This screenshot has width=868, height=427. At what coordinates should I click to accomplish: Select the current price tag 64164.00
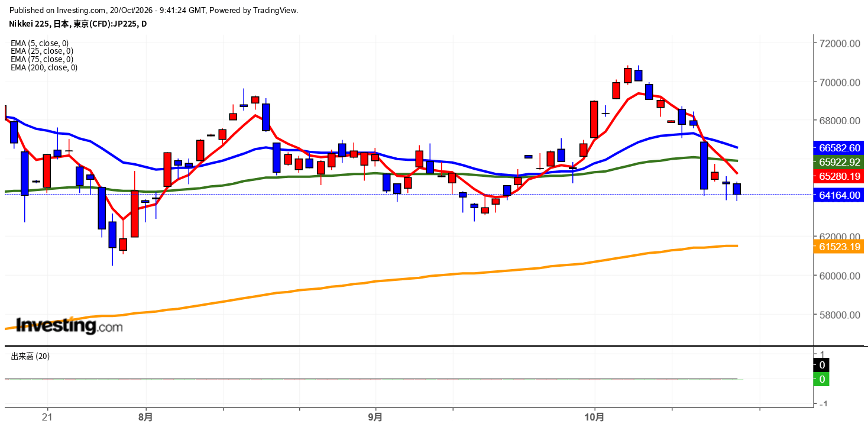[838, 195]
